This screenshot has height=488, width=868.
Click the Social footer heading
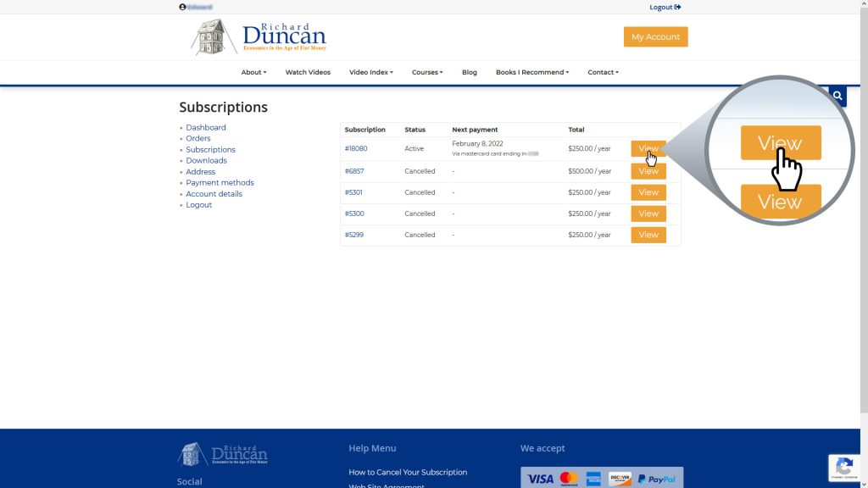click(x=189, y=481)
